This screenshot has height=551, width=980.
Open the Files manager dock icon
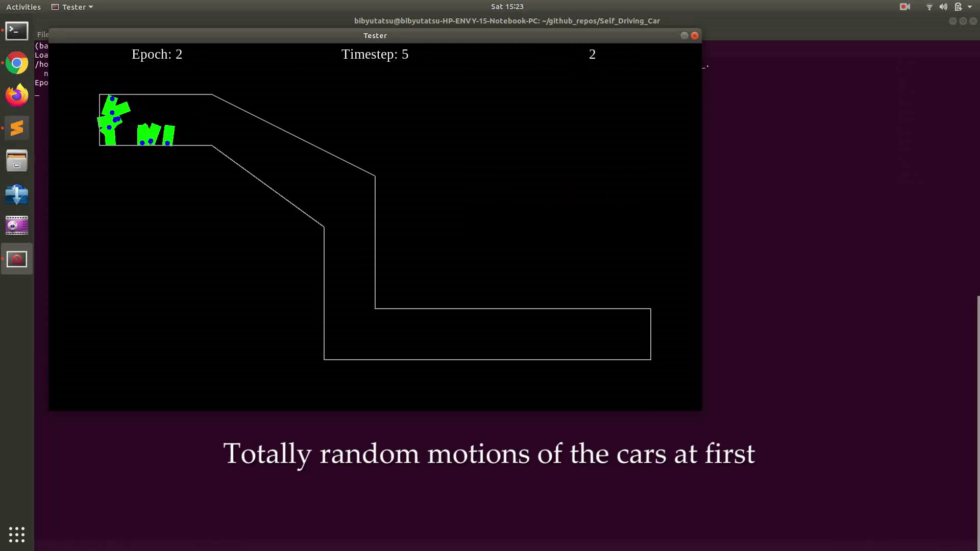pyautogui.click(x=17, y=161)
